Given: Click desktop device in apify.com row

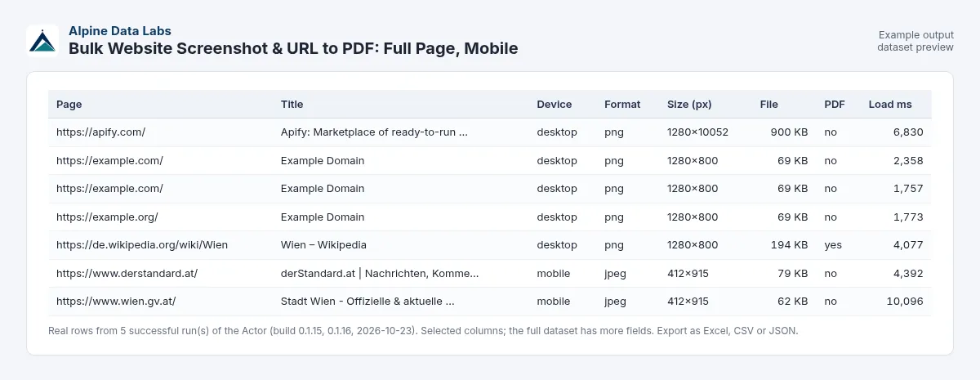Looking at the screenshot, I should click(x=557, y=132).
